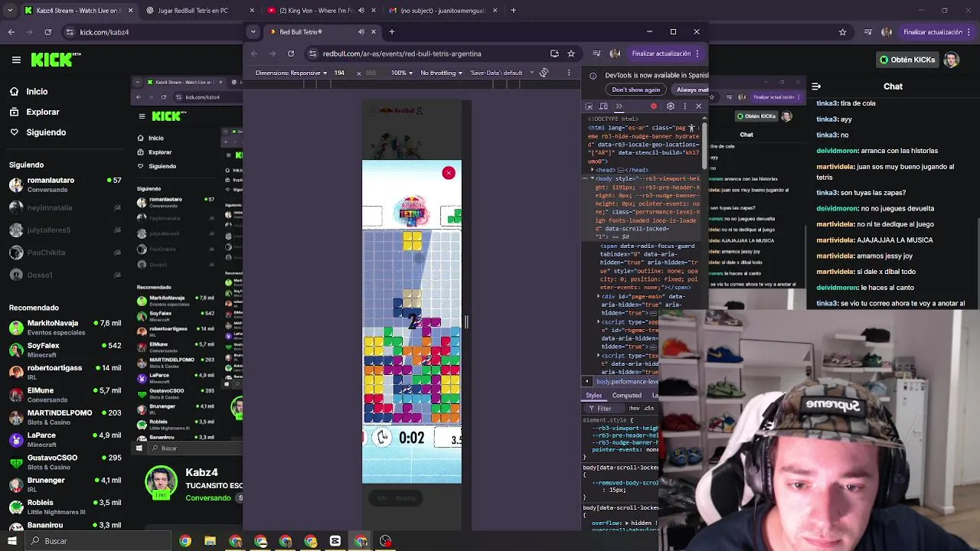The height and width of the screenshot is (551, 980).
Task: Open SoyFalex recommended channel
Action: pos(65,350)
